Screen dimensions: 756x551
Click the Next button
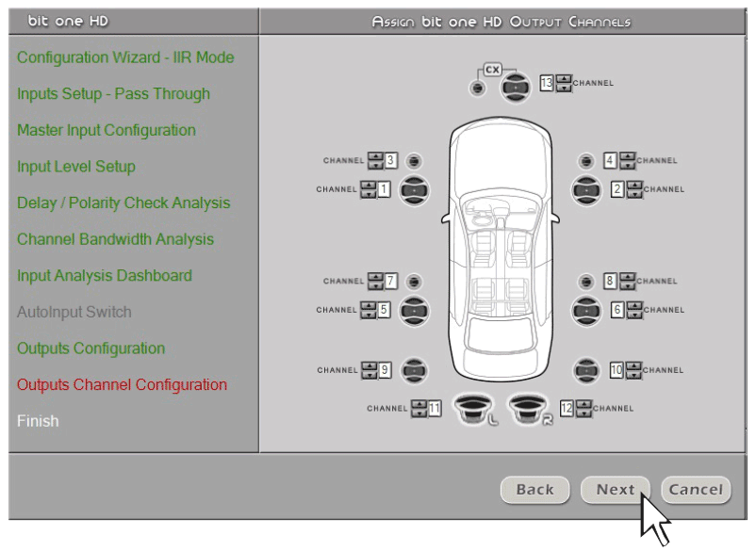click(616, 490)
